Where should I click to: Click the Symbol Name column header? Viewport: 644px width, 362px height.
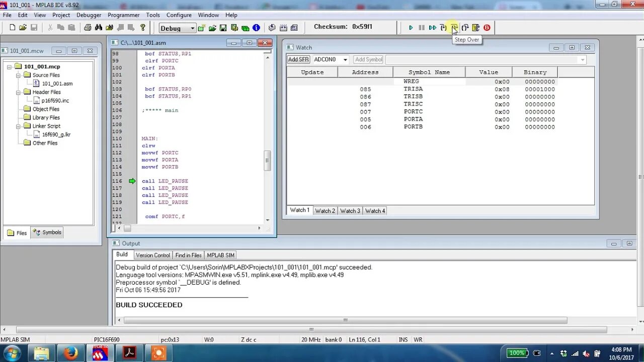(x=429, y=72)
